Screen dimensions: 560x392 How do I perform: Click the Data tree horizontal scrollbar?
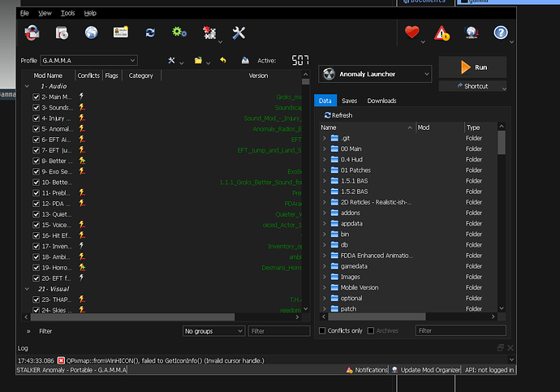click(377, 317)
